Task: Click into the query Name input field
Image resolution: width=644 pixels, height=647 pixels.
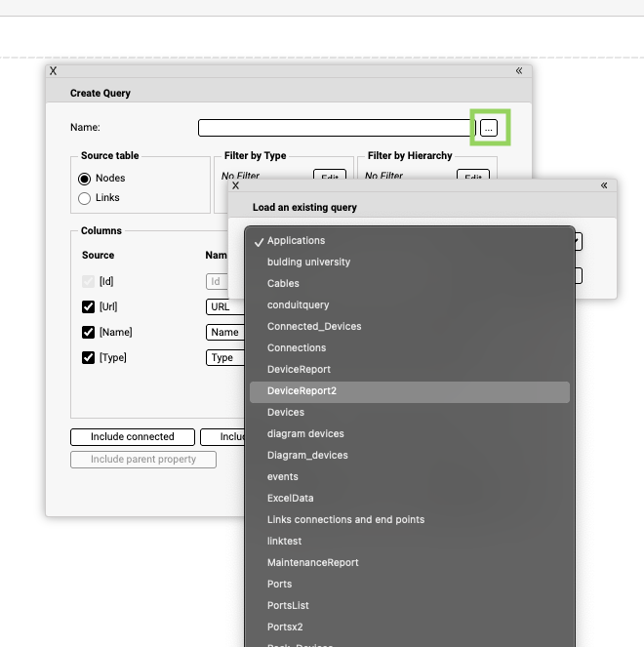Action: point(337,128)
